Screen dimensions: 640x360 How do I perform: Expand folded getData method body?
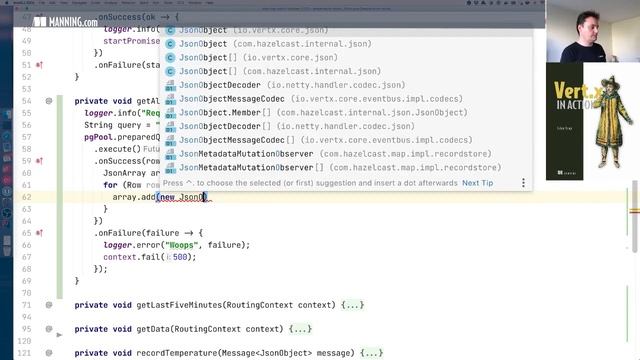pyautogui.click(x=300, y=329)
